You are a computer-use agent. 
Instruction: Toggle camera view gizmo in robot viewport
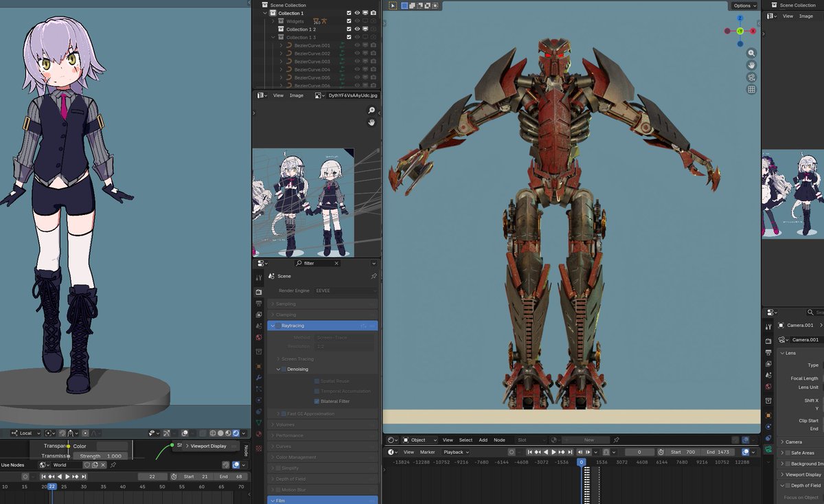pyautogui.click(x=752, y=77)
